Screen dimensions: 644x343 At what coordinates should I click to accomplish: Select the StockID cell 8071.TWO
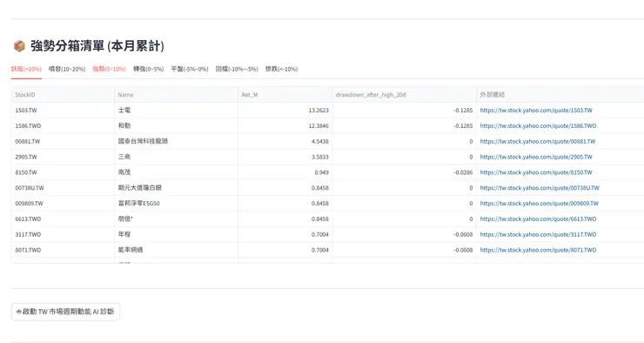point(63,250)
